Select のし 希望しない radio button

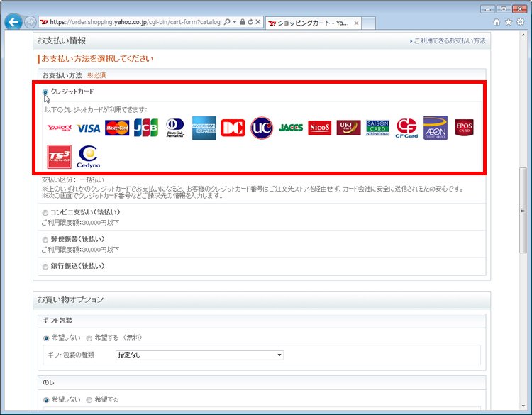(x=46, y=399)
